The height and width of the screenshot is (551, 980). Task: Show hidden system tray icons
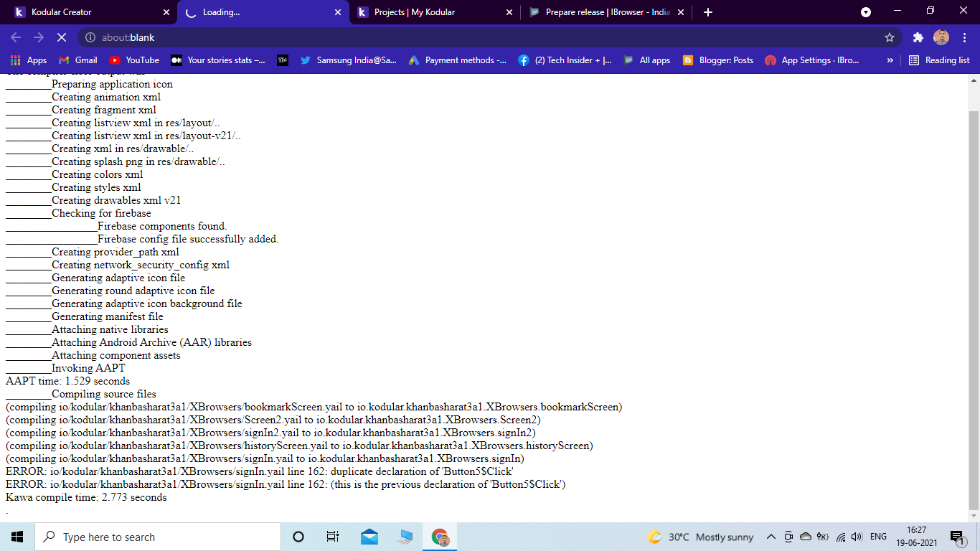[771, 537]
